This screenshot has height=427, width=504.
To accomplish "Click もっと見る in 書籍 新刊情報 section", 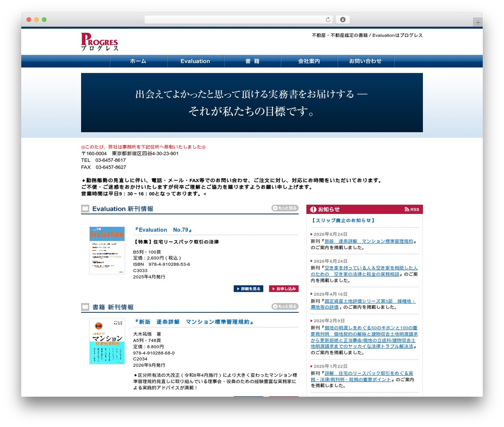I will pos(285,306).
